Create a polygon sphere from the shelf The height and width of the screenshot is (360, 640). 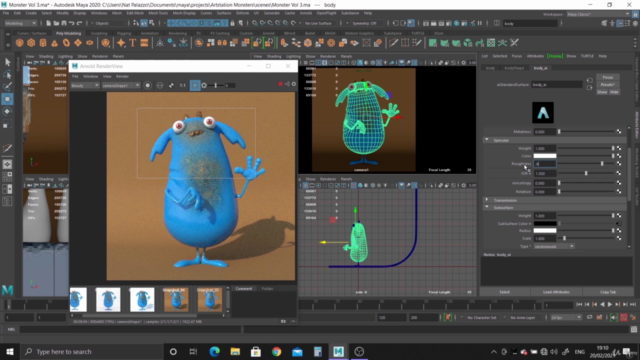tap(19, 42)
